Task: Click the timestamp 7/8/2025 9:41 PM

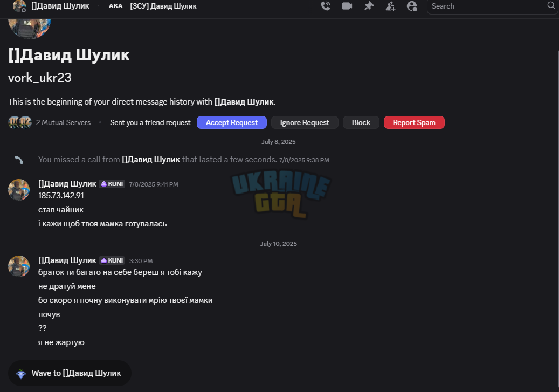Action: [x=154, y=184]
